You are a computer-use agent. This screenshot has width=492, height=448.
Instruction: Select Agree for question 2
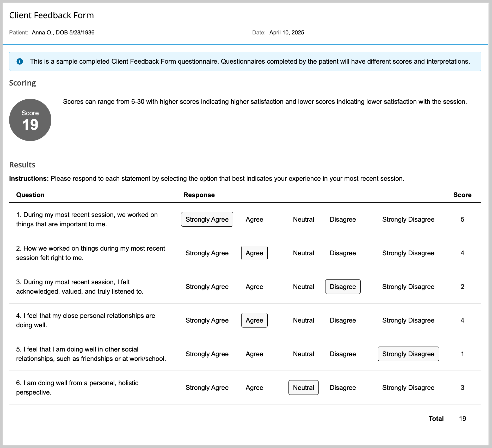(x=254, y=253)
